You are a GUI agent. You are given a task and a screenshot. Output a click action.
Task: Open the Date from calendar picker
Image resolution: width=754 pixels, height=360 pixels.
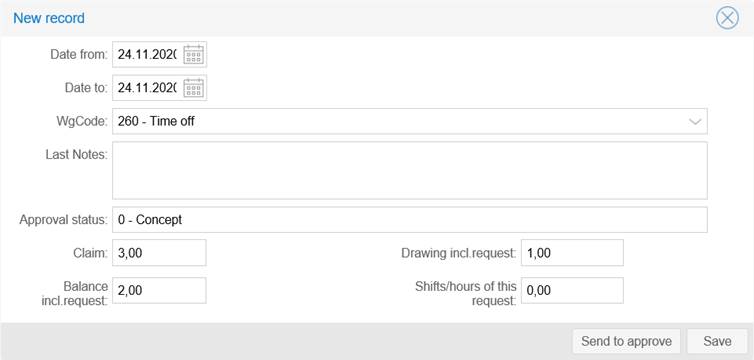[194, 55]
